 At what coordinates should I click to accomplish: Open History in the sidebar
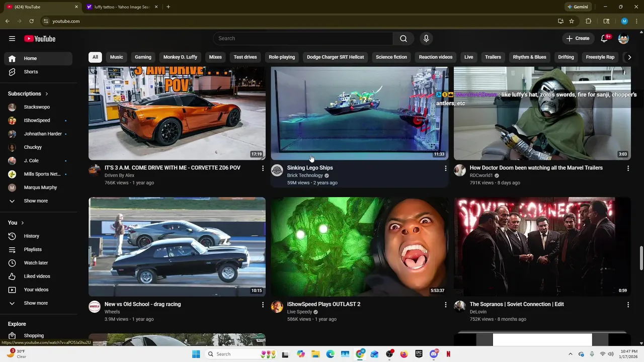click(38, 236)
